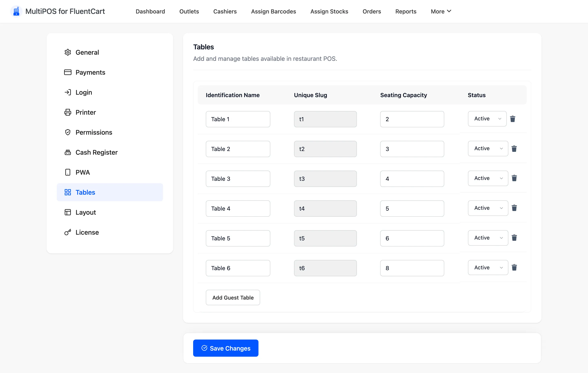This screenshot has height=373, width=588.
Task: Select General settings tab
Action: pos(110,52)
